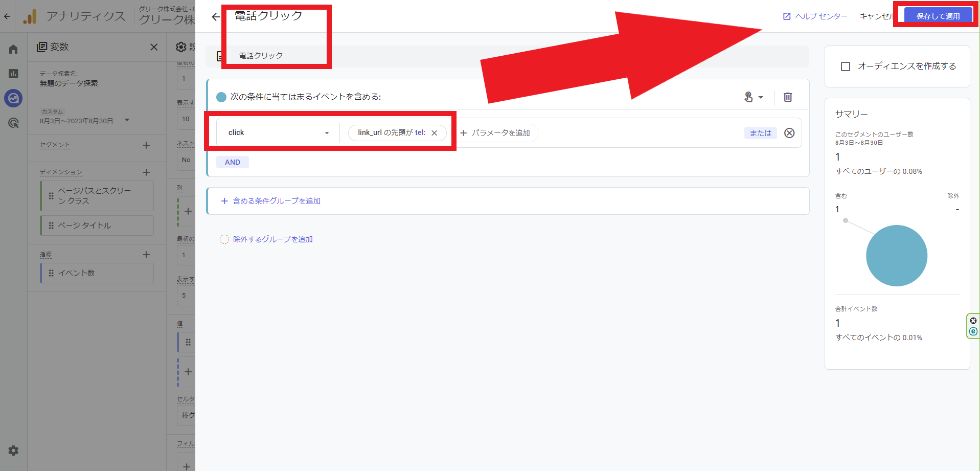Screen dimensions: 980x471
Task: Open the Advertising icon in left sidebar
Action: [13, 123]
